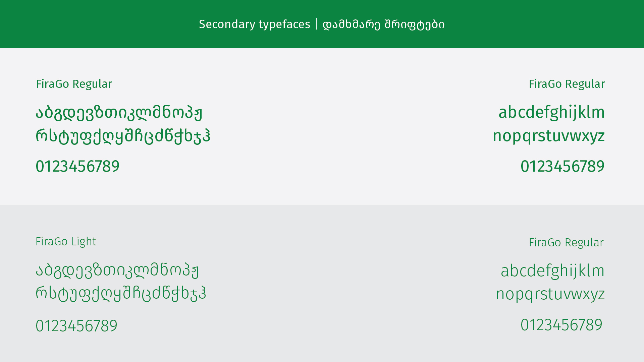Select the regular-weight "abcdefghijklm" sample line
This screenshot has height=362, width=644.
tap(551, 112)
